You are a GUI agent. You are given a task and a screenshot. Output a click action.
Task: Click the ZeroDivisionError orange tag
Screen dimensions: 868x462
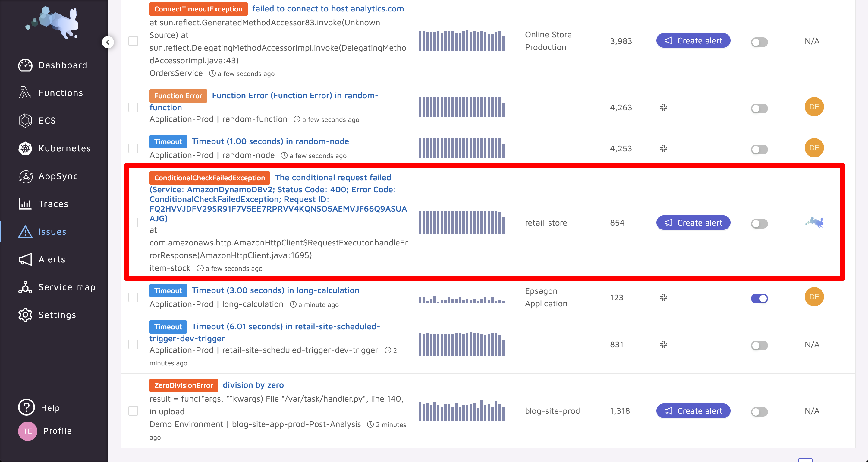click(x=184, y=385)
